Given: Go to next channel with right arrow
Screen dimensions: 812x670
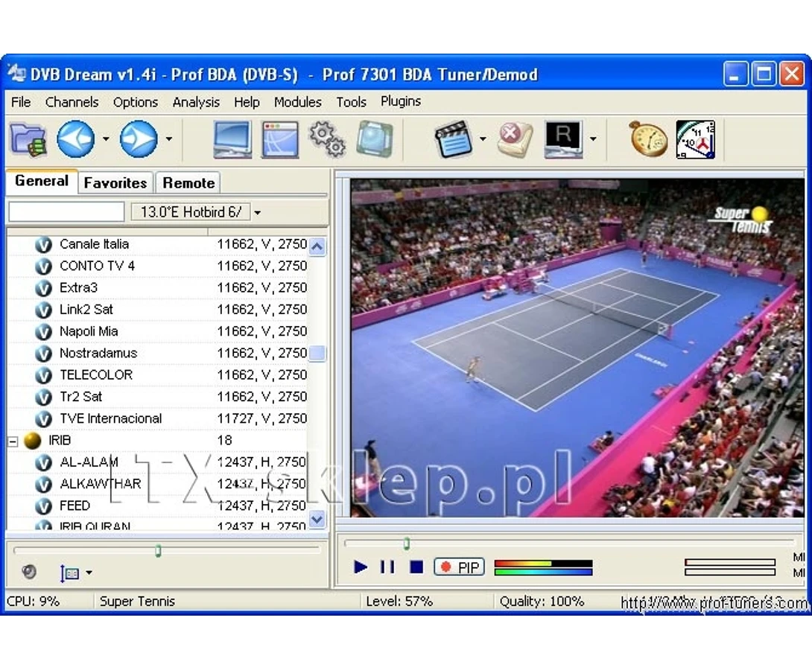Looking at the screenshot, I should [139, 138].
